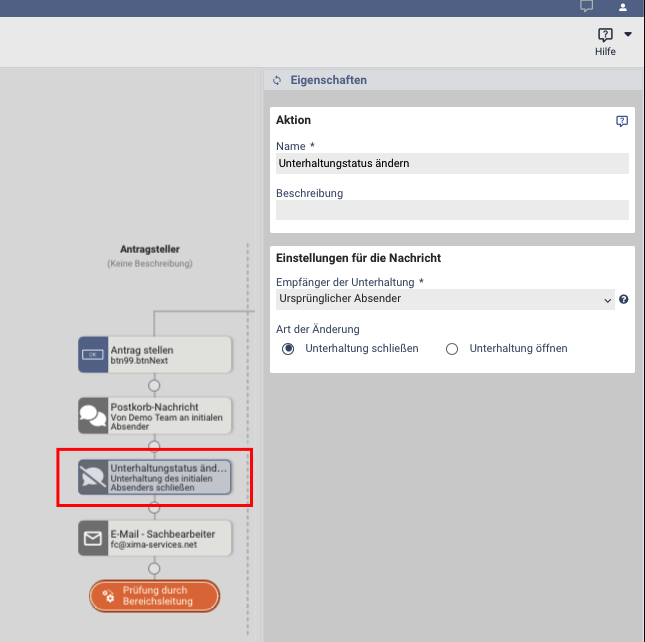The height and width of the screenshot is (642, 645).
Task: Select Unterhaltung öffnen radio button
Action: pos(452,349)
